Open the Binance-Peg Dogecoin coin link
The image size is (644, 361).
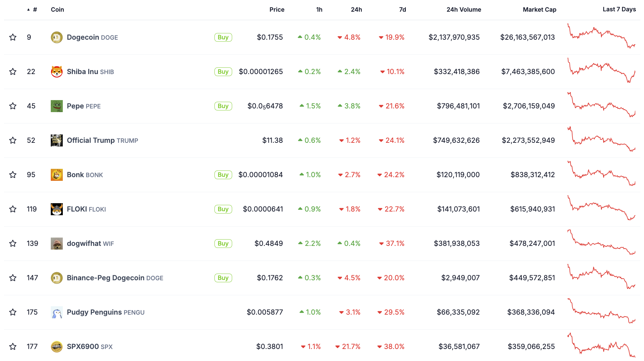(x=105, y=278)
